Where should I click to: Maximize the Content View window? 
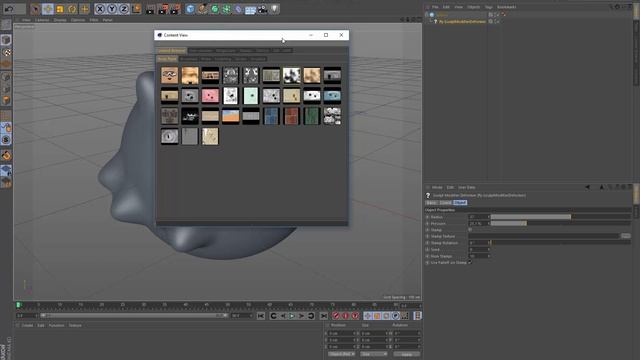pyautogui.click(x=326, y=35)
